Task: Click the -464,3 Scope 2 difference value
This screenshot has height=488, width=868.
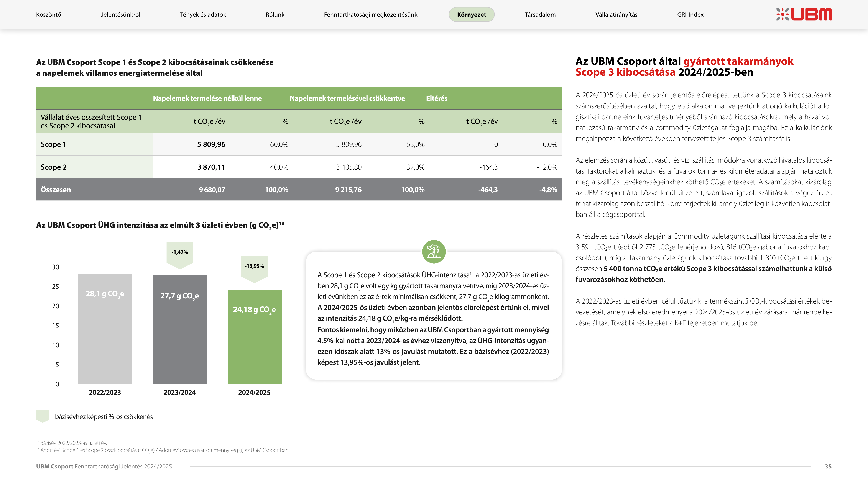Action: coord(488,167)
